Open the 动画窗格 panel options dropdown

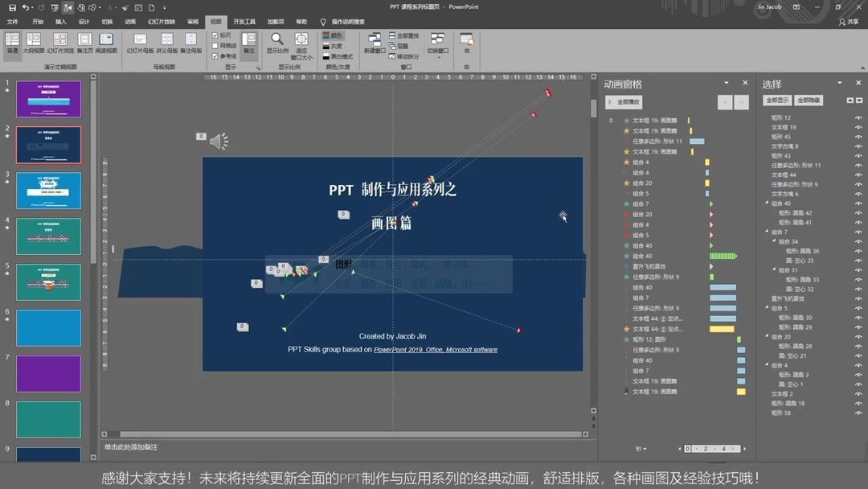pyautogui.click(x=726, y=83)
